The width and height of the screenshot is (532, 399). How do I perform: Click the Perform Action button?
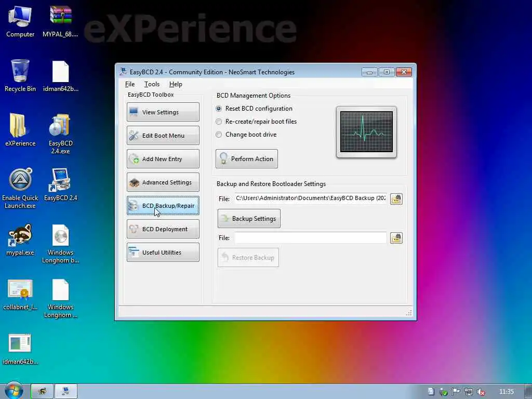(x=247, y=159)
